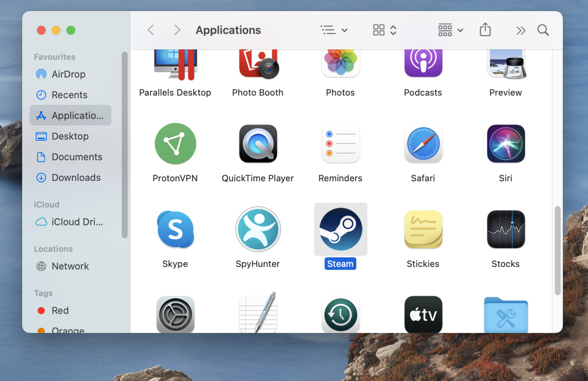This screenshot has height=381, width=588.
Task: Click the Tags section header
Action: pyautogui.click(x=43, y=293)
